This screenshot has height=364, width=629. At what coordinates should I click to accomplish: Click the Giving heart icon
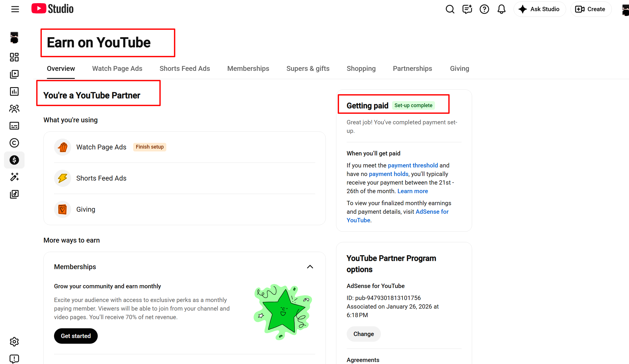click(x=63, y=209)
